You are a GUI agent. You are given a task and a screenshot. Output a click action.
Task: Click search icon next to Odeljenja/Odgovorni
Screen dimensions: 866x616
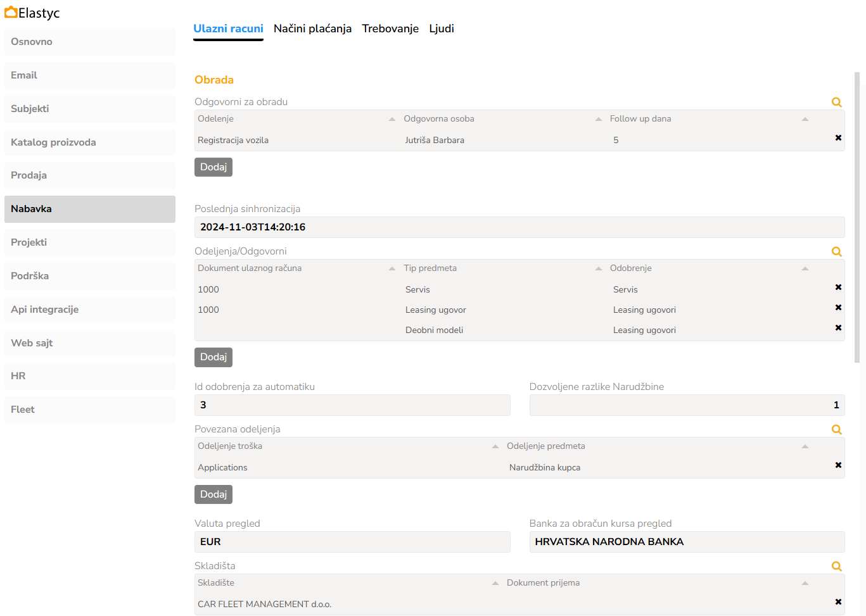pos(836,251)
